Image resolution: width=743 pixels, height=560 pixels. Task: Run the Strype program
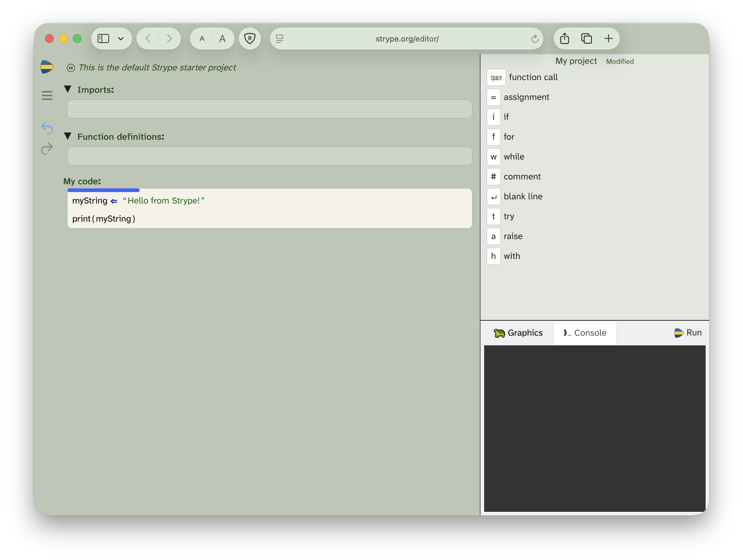[688, 333]
